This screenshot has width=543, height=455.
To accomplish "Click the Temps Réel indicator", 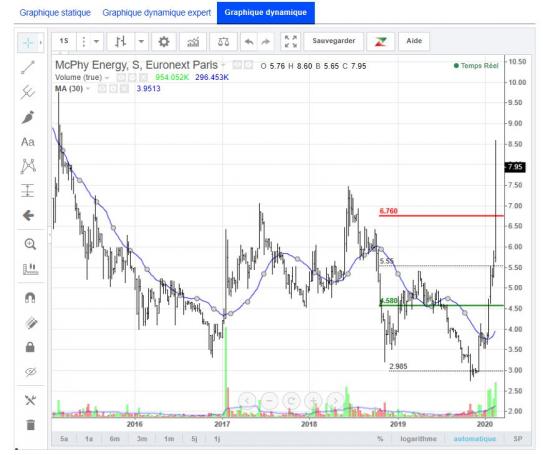I will click(476, 65).
